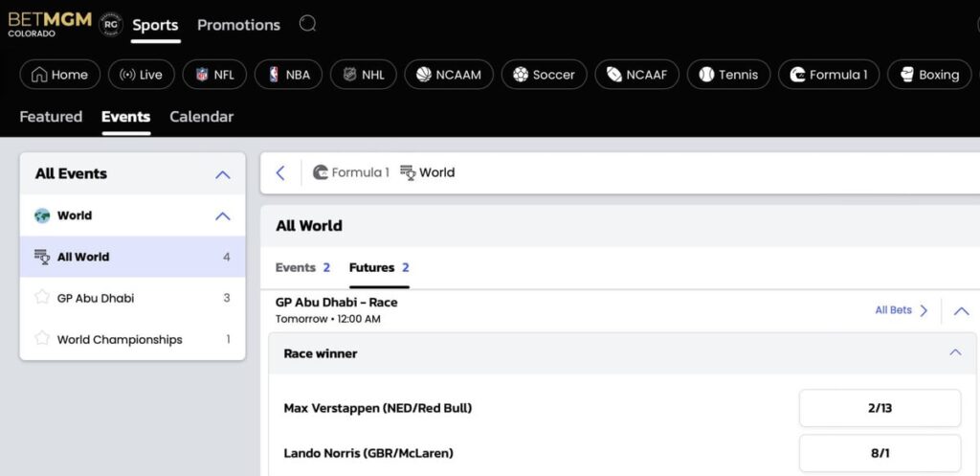Switch to the Events 2 tab

click(x=302, y=268)
